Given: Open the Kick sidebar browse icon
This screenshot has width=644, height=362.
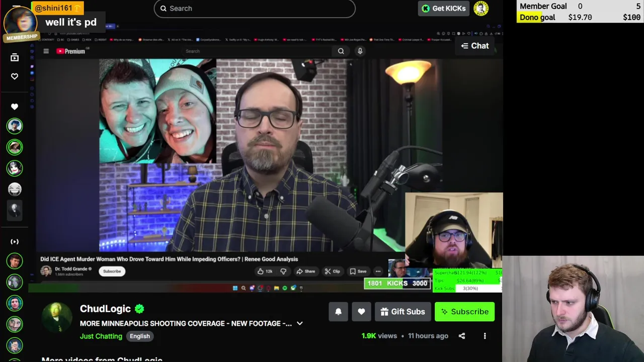Looking at the screenshot, I should coord(15,58).
